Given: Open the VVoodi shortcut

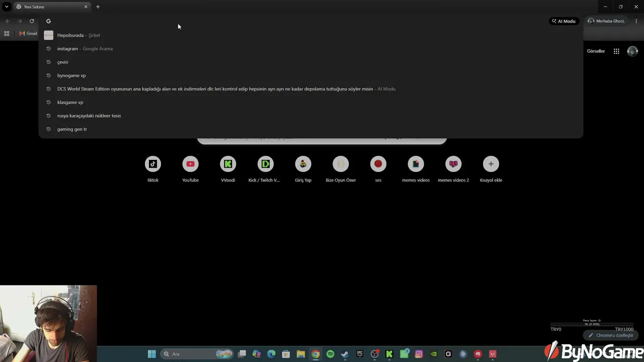Looking at the screenshot, I should [228, 169].
